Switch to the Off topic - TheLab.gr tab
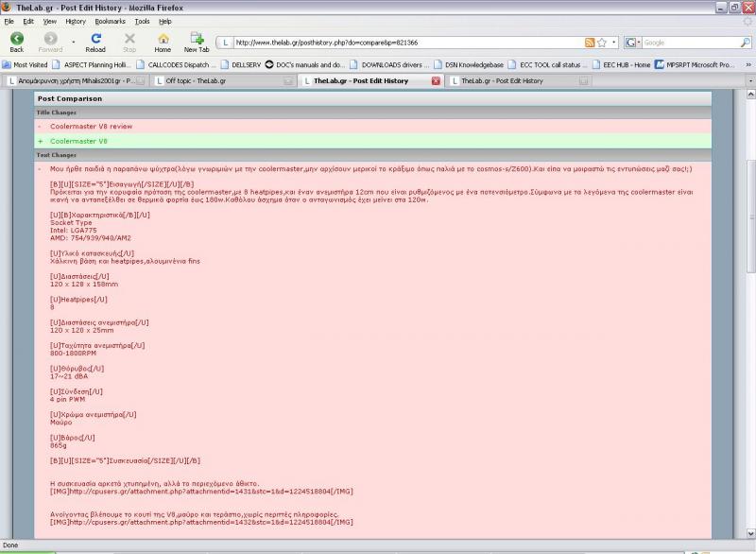The height and width of the screenshot is (554, 756). [x=224, y=81]
